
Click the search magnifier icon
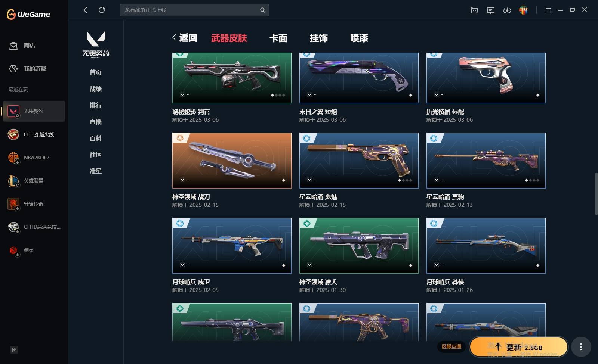262,10
